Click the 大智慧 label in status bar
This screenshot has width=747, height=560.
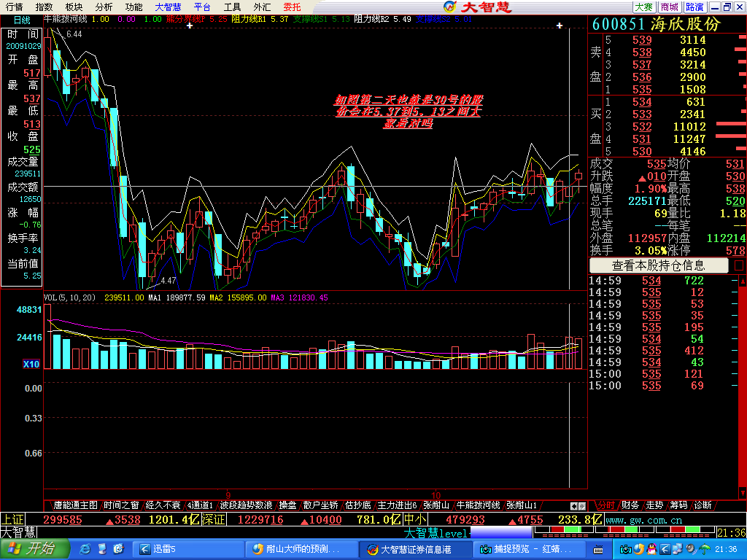coord(18,532)
